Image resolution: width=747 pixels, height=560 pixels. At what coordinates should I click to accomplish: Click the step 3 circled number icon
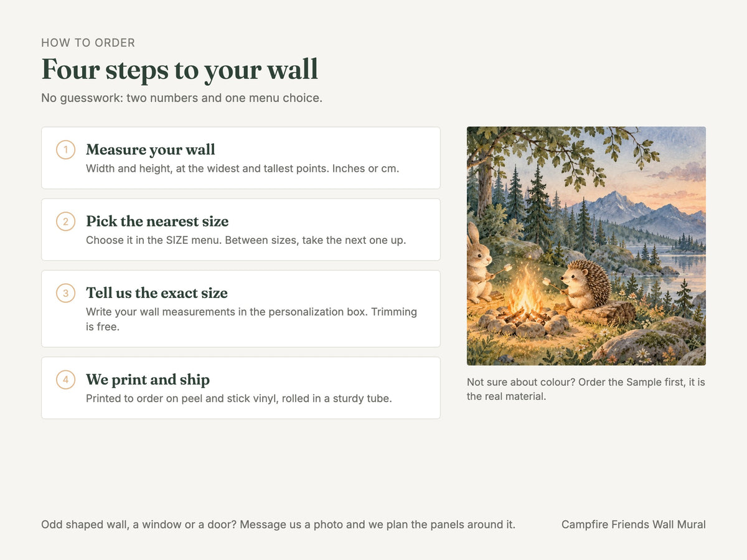pyautogui.click(x=65, y=293)
